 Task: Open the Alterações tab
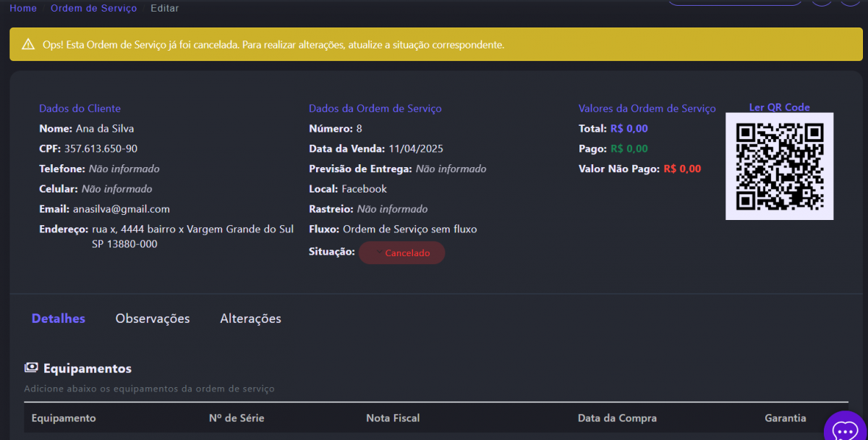(250, 318)
